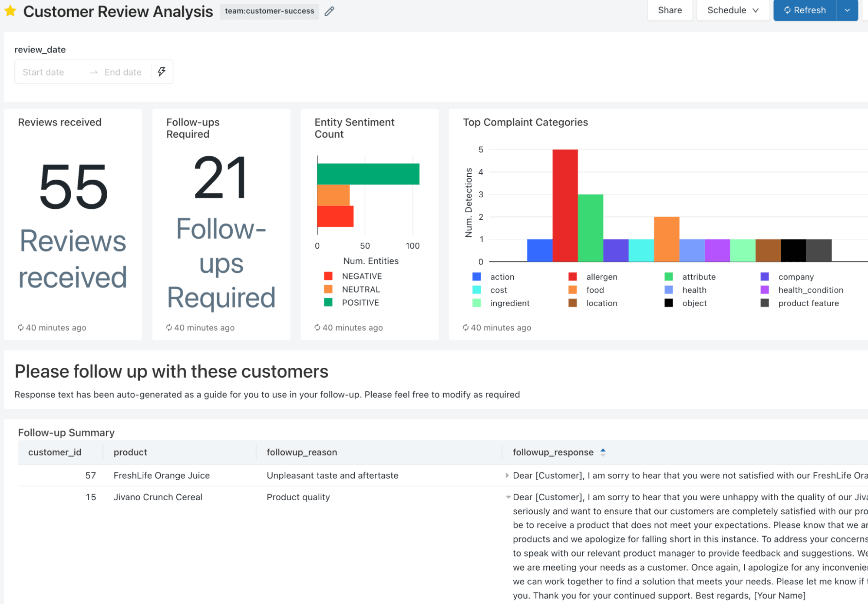Viewport: 868px width, 604px height.
Task: Collapse the Jivano Crunch Cereal response text
Action: [508, 497]
